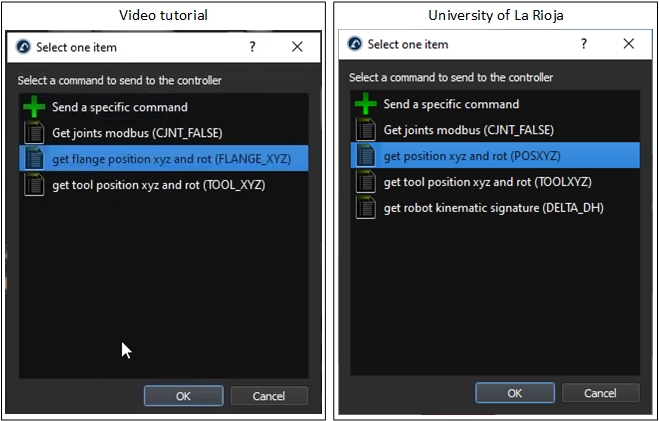Choose 'Send a specific command' in left dialog
The image size is (659, 421).
tap(119, 107)
